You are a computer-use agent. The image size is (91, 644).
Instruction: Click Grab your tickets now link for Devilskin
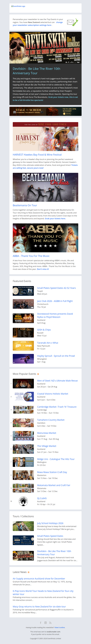point(45,98)
